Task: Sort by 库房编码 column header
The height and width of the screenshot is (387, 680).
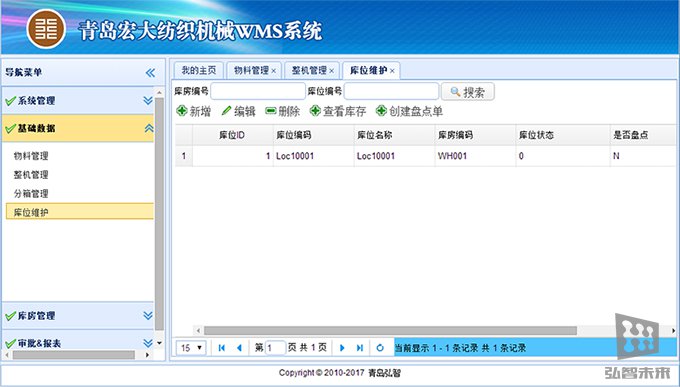Action: pyautogui.click(x=475, y=135)
